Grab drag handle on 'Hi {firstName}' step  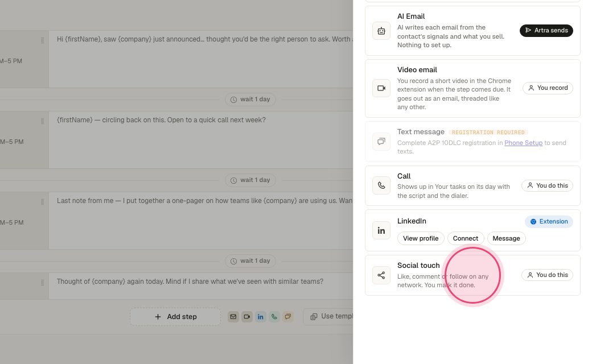pos(42,40)
